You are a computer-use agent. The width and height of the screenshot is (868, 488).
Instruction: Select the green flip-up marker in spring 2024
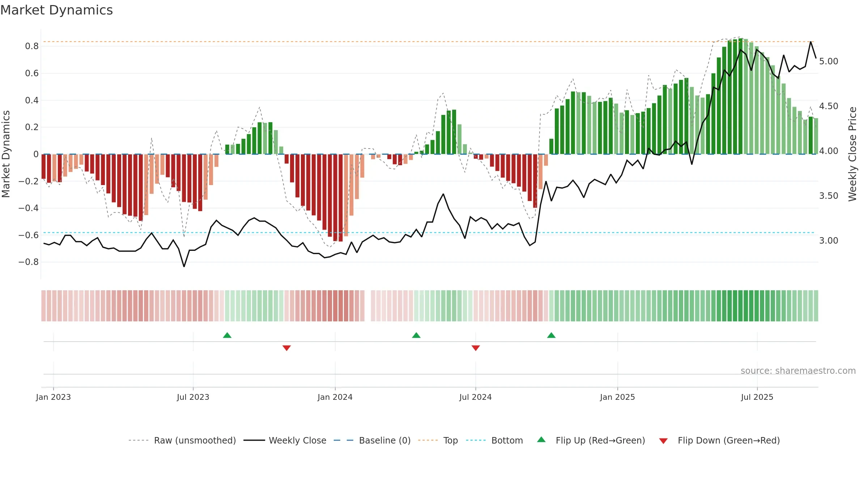point(416,335)
